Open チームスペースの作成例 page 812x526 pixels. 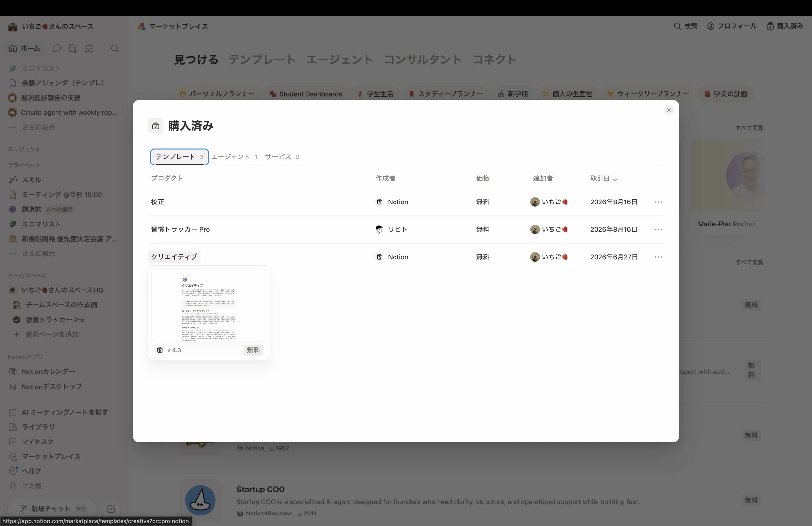pos(64,305)
